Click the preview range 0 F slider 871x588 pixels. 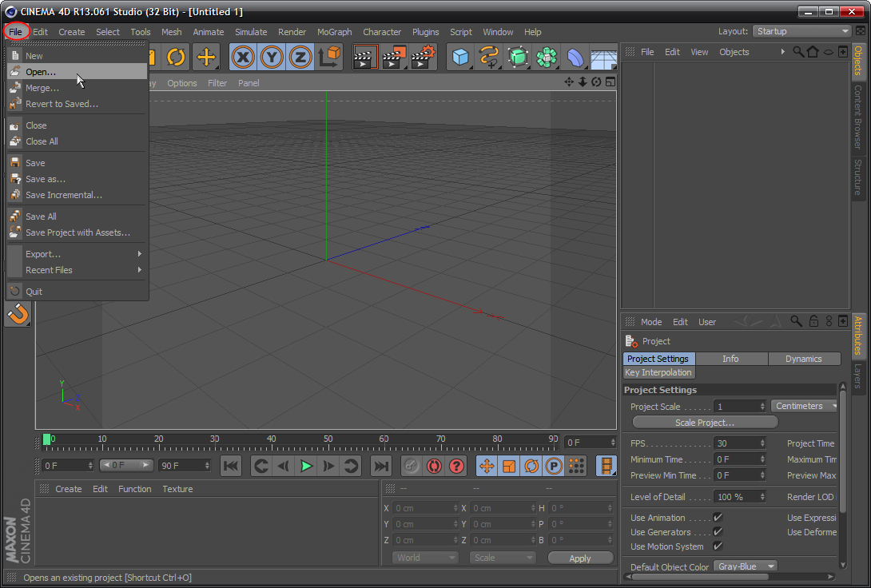[x=125, y=465]
